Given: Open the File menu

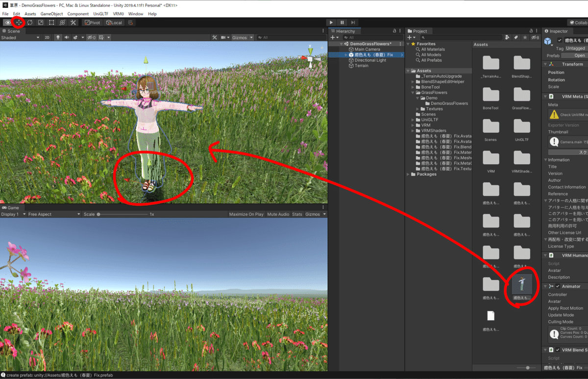Looking at the screenshot, I should 5,14.
